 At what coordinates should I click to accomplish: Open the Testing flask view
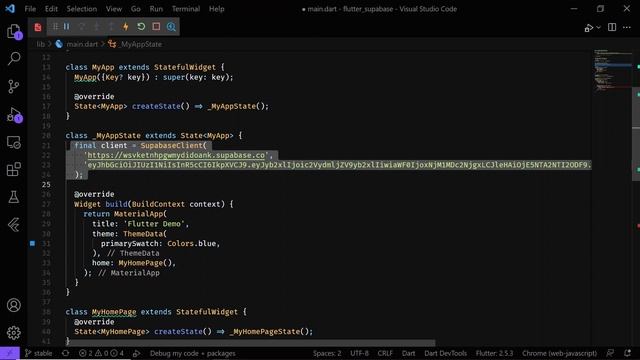(x=13, y=197)
